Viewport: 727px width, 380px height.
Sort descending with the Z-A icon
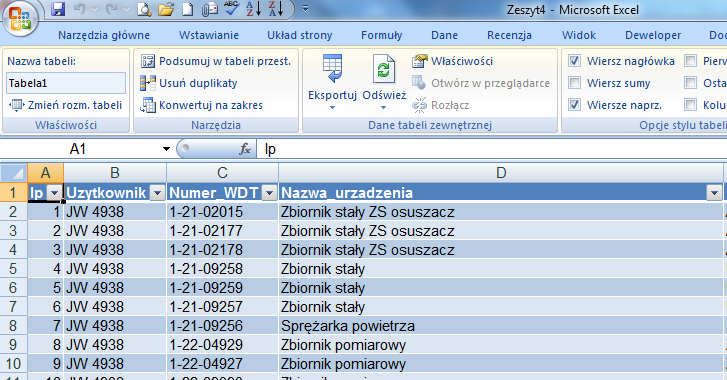[x=276, y=9]
